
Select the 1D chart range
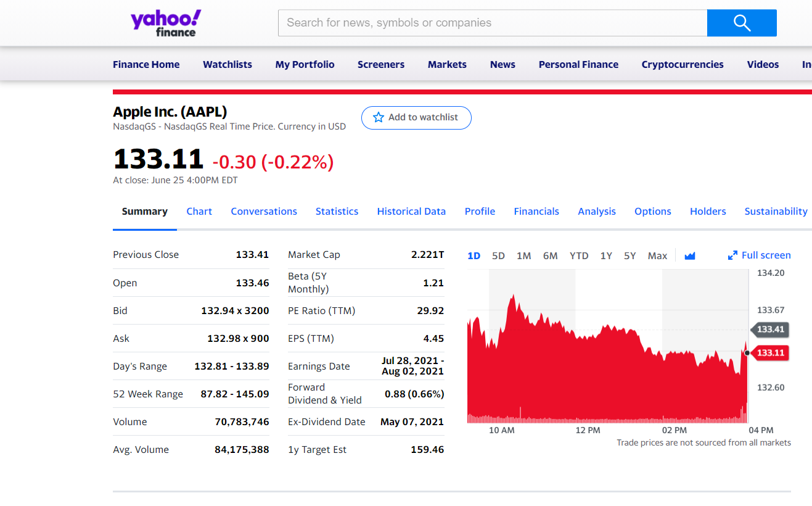(474, 255)
